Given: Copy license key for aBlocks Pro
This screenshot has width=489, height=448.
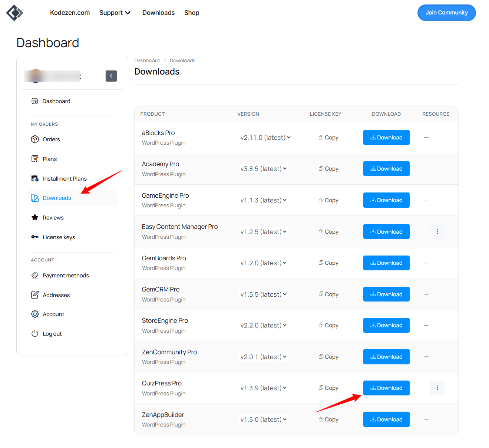Looking at the screenshot, I should [x=328, y=138].
